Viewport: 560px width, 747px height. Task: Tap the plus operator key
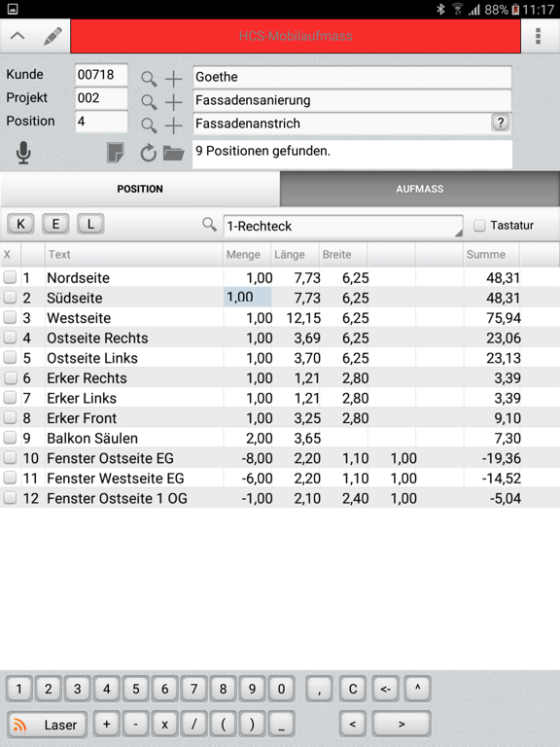107,725
